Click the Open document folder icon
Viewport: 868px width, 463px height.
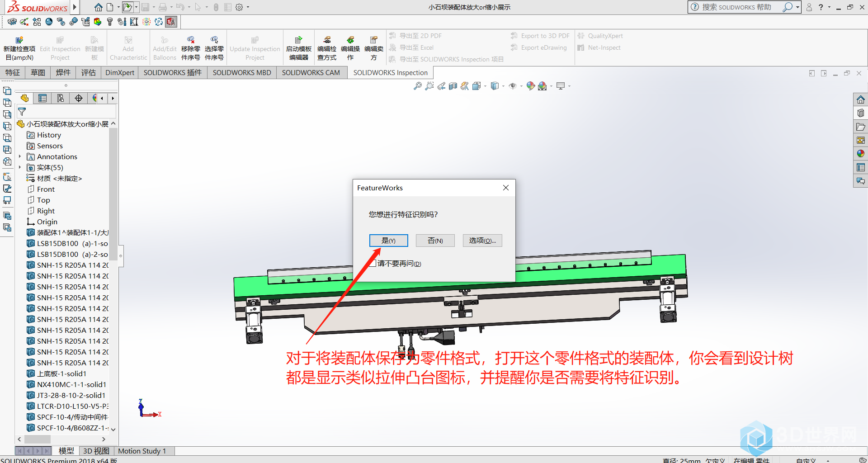[127, 7]
